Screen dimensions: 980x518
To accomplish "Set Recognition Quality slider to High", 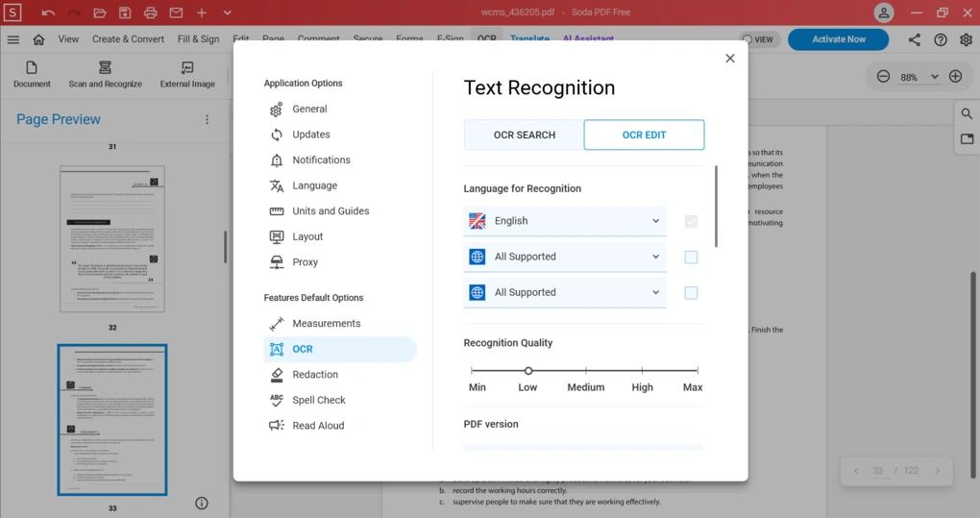I will [x=642, y=370].
